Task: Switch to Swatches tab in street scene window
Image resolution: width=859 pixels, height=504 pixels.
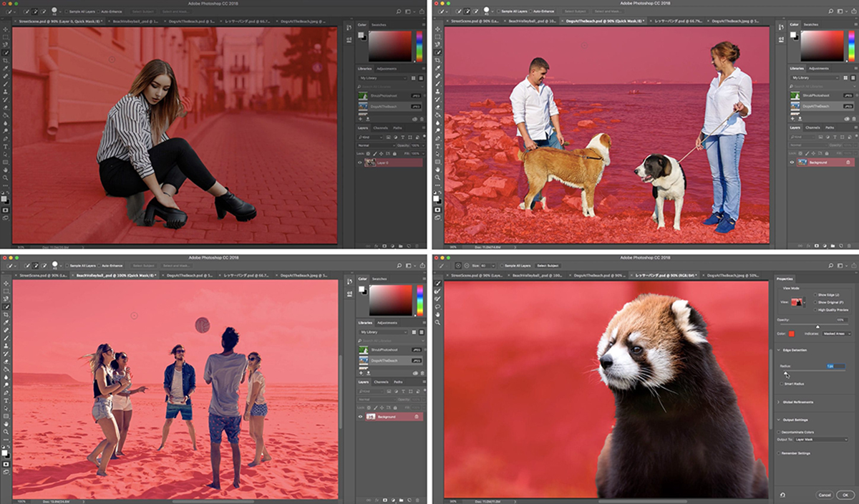Action: [379, 24]
